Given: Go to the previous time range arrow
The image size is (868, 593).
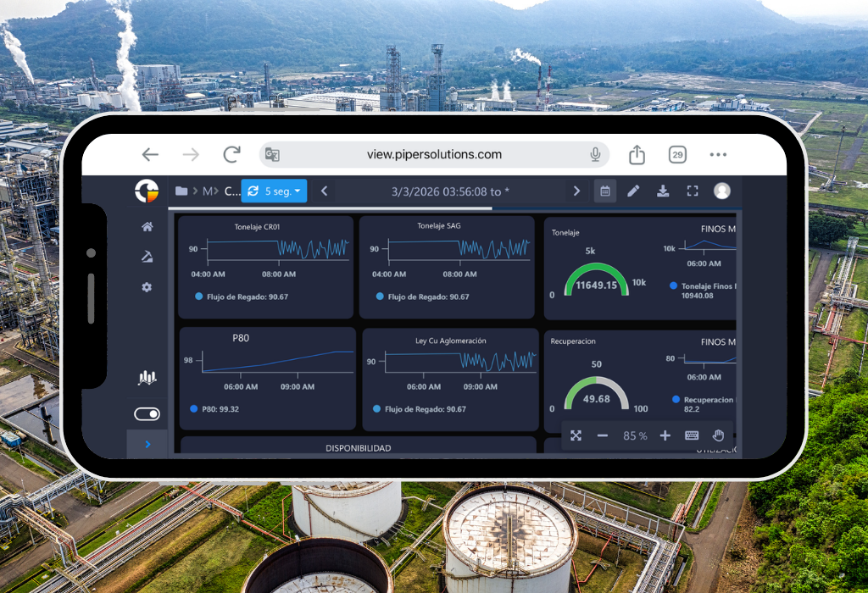Looking at the screenshot, I should pos(324,191).
